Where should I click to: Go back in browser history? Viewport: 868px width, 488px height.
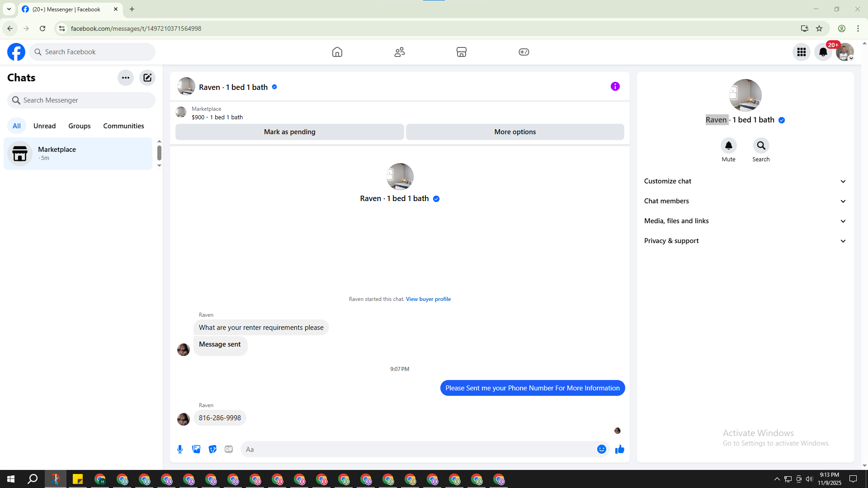pyautogui.click(x=10, y=28)
